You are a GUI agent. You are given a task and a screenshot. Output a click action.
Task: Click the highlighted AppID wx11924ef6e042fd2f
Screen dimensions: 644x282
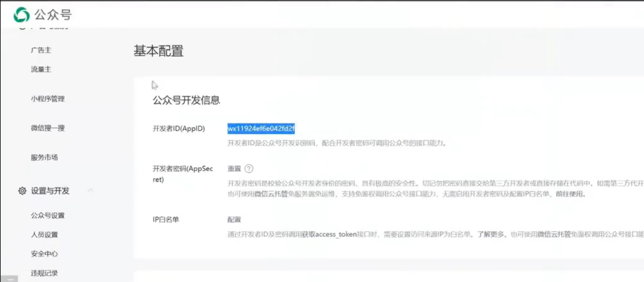pyautogui.click(x=261, y=129)
